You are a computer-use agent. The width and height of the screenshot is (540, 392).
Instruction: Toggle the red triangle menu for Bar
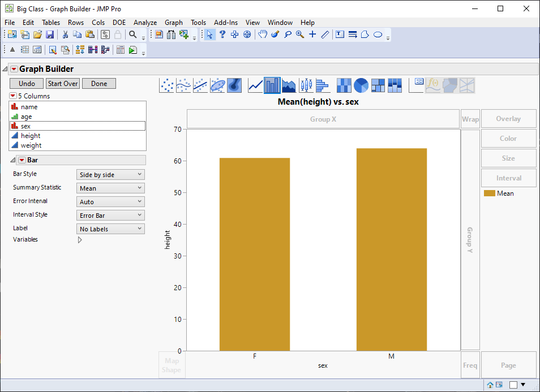click(22, 160)
